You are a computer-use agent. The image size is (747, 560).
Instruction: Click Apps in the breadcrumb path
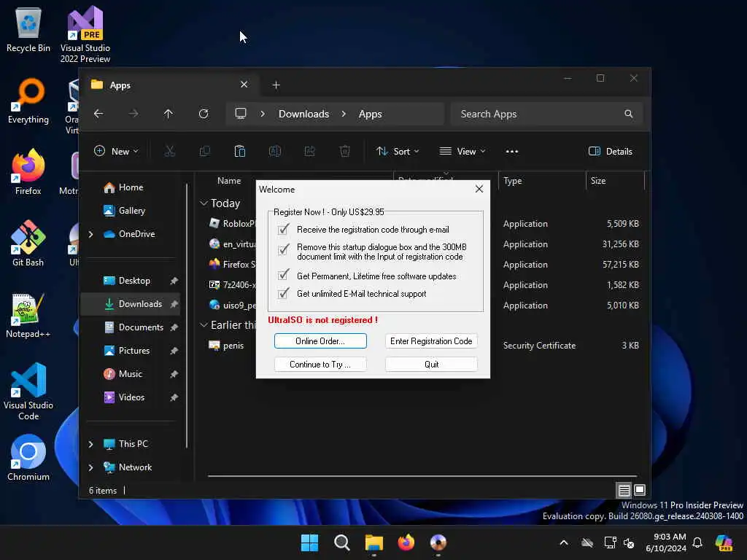click(370, 114)
